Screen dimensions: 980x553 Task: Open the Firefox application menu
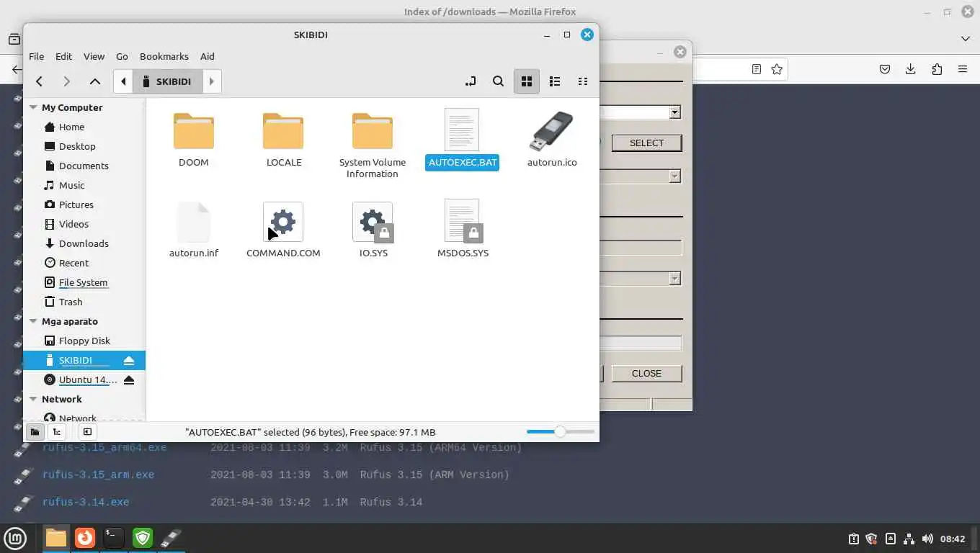click(963, 69)
